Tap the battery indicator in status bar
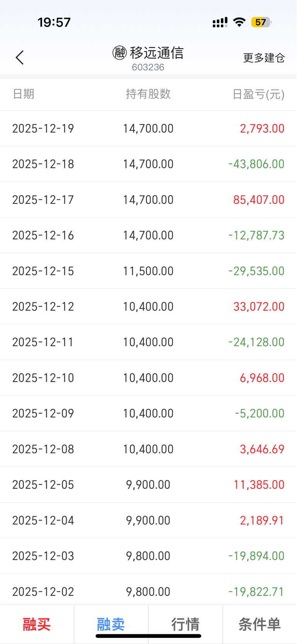Image resolution: width=297 pixels, height=644 pixels. pos(261,22)
